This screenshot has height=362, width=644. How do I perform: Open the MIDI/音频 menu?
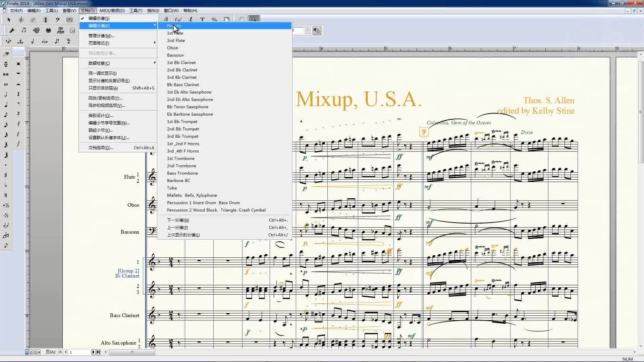coord(112,11)
